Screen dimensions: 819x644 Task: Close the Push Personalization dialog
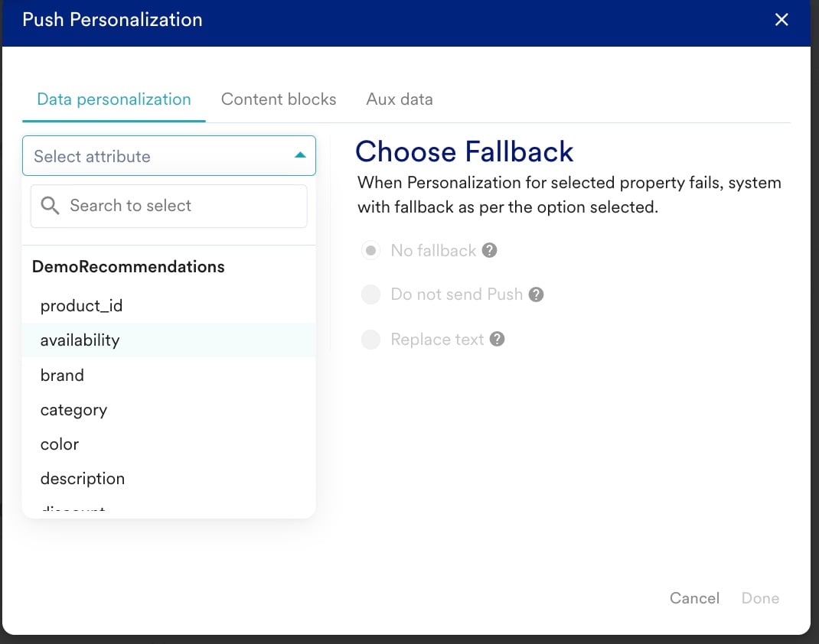click(x=781, y=20)
